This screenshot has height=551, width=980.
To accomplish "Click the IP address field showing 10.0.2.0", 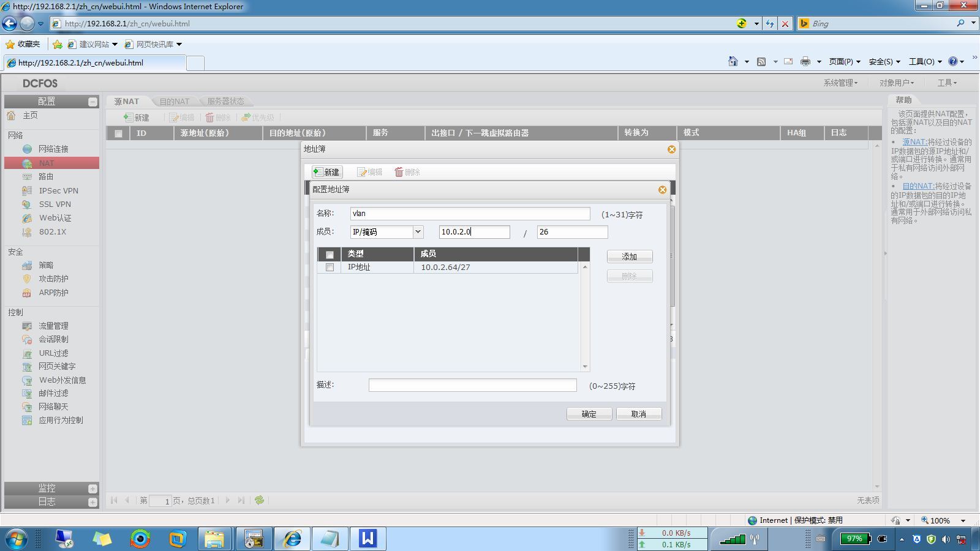I will [x=475, y=232].
